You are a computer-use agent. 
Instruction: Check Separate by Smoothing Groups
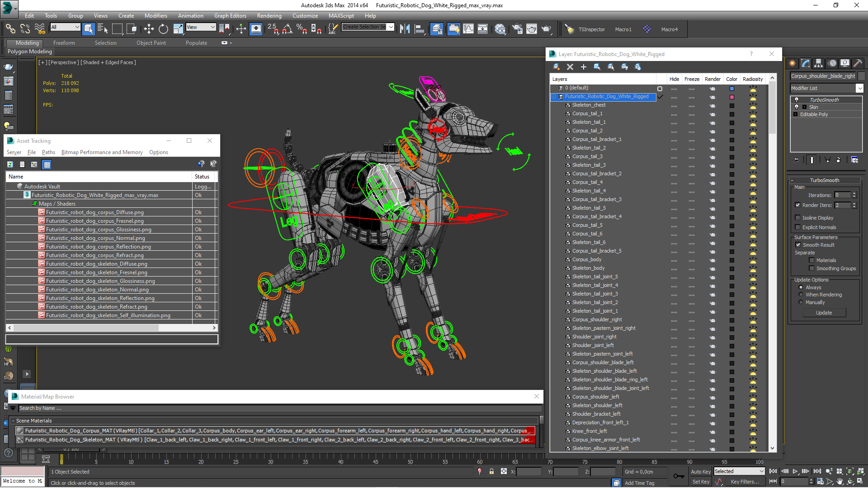pos(811,268)
